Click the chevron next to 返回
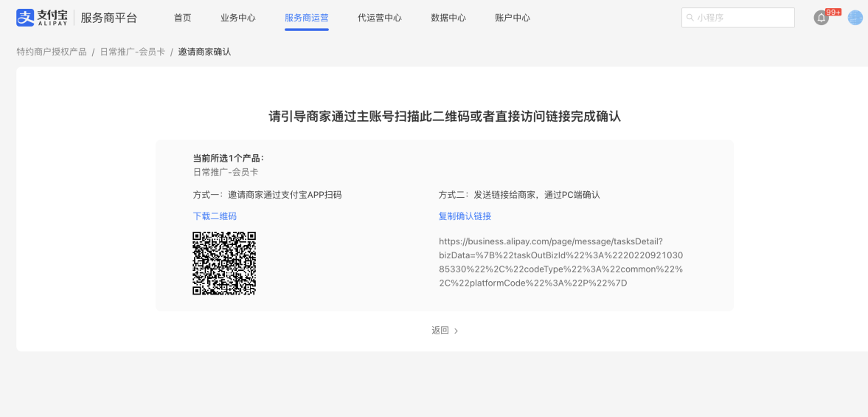 456,331
